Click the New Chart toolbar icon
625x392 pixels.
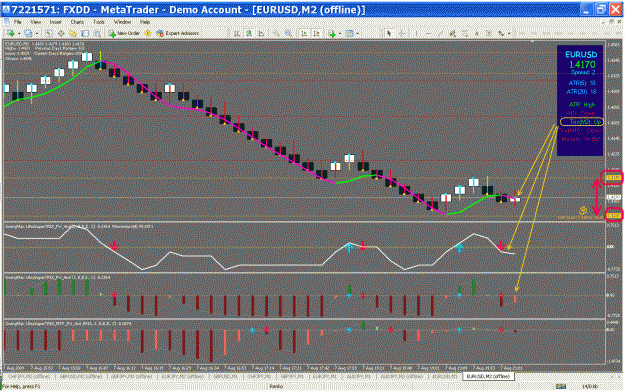(11, 33)
